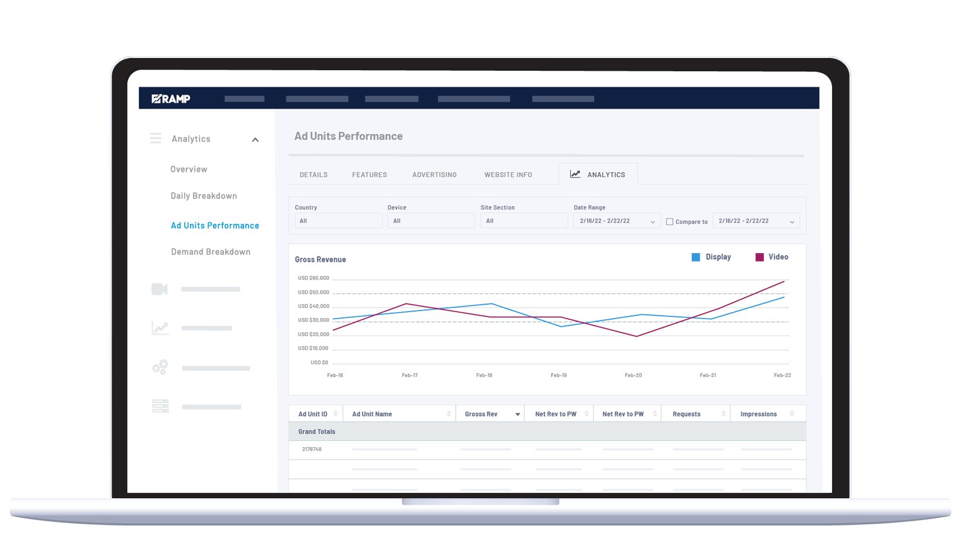Click the gears settings sidebar icon
Image resolution: width=962 pixels, height=560 pixels.
pos(160,367)
